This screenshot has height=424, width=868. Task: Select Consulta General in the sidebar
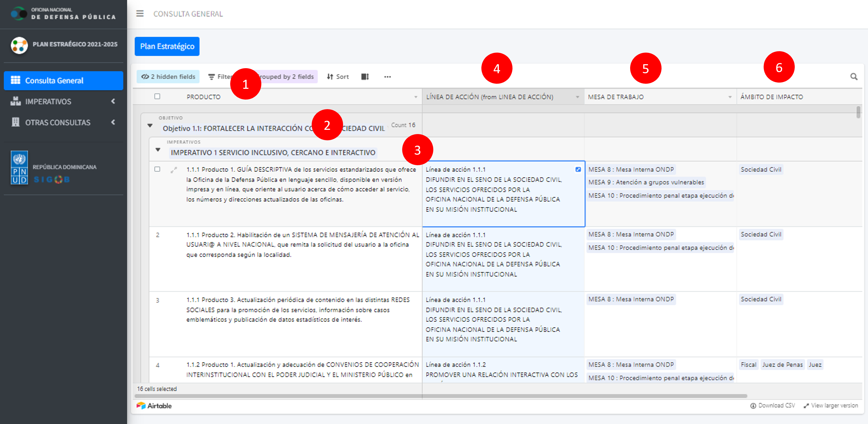63,80
